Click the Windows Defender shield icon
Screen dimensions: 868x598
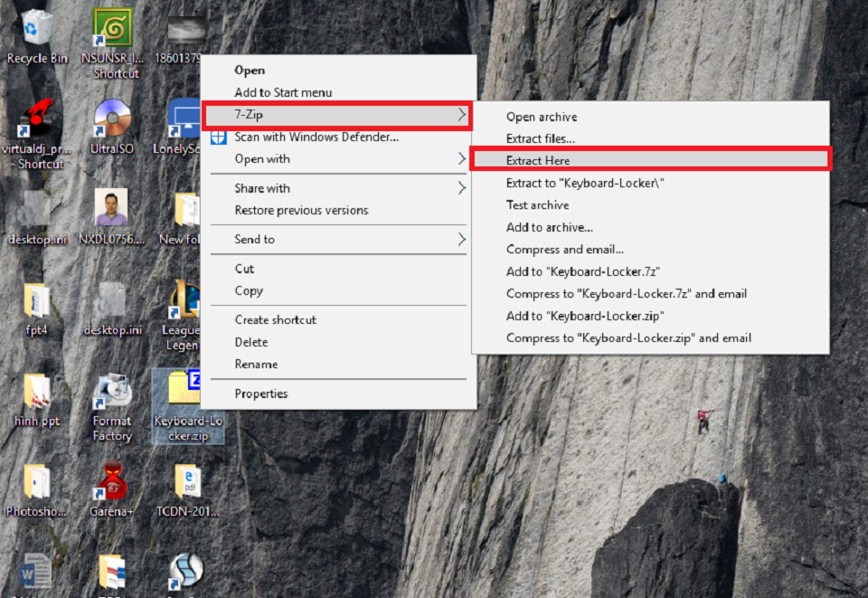(218, 137)
